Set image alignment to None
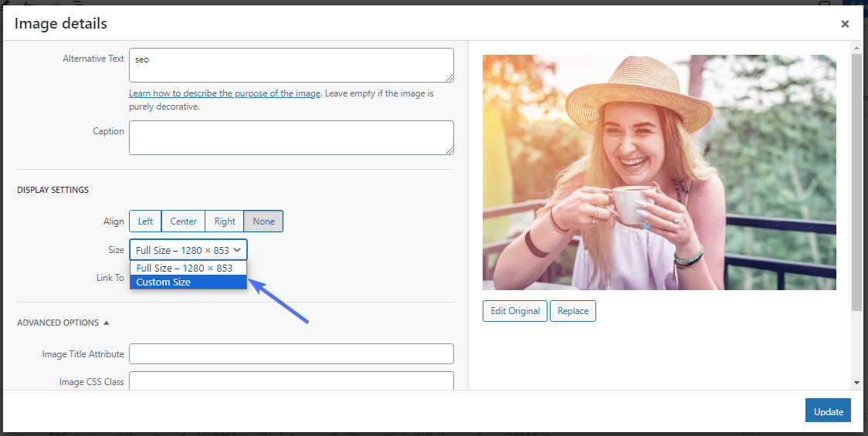 point(263,221)
